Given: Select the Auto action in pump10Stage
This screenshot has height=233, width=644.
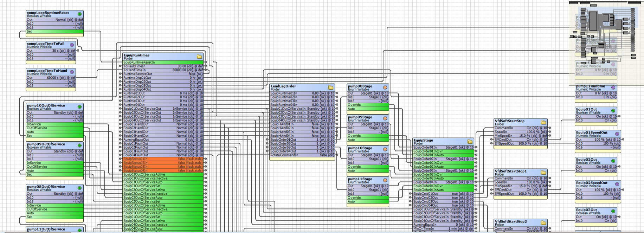Looking at the screenshot, I should click(x=368, y=170).
